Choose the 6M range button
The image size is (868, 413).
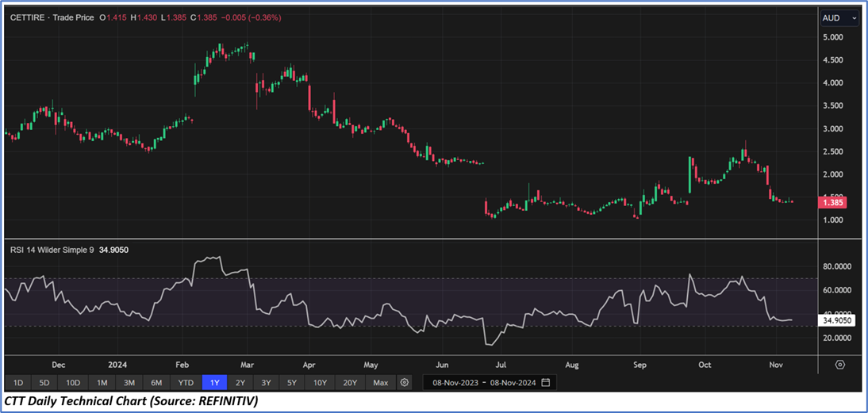[x=156, y=383]
